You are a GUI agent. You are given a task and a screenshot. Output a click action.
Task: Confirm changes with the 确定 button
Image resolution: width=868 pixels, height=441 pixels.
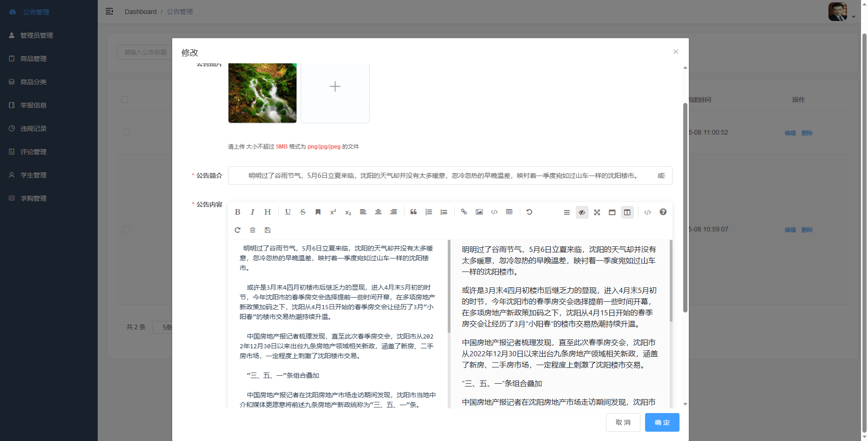[x=662, y=422]
